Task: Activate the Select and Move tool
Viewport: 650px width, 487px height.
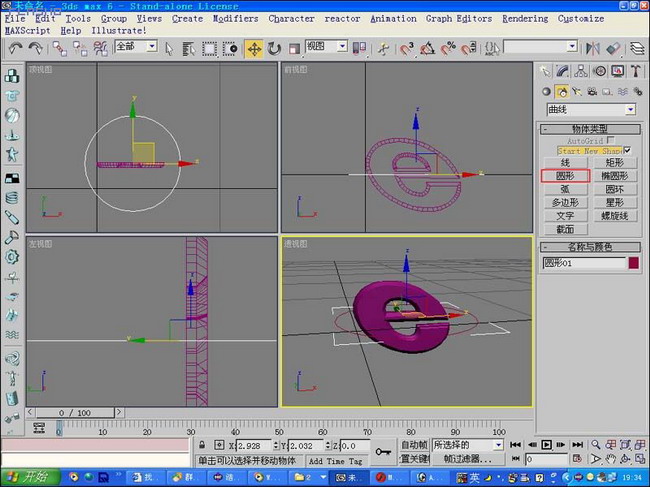Action: (254, 49)
